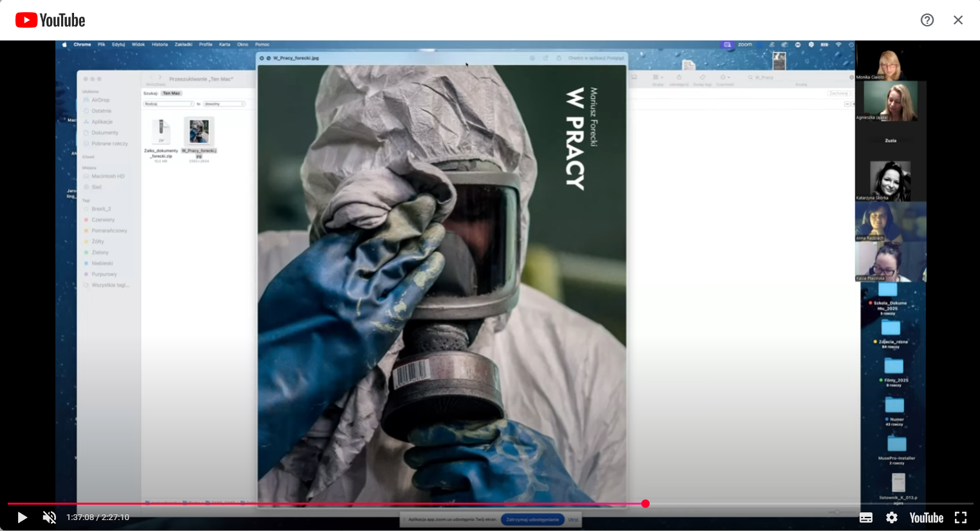Enter fullscreen mode
Image resolution: width=980 pixels, height=531 pixels.
(961, 517)
